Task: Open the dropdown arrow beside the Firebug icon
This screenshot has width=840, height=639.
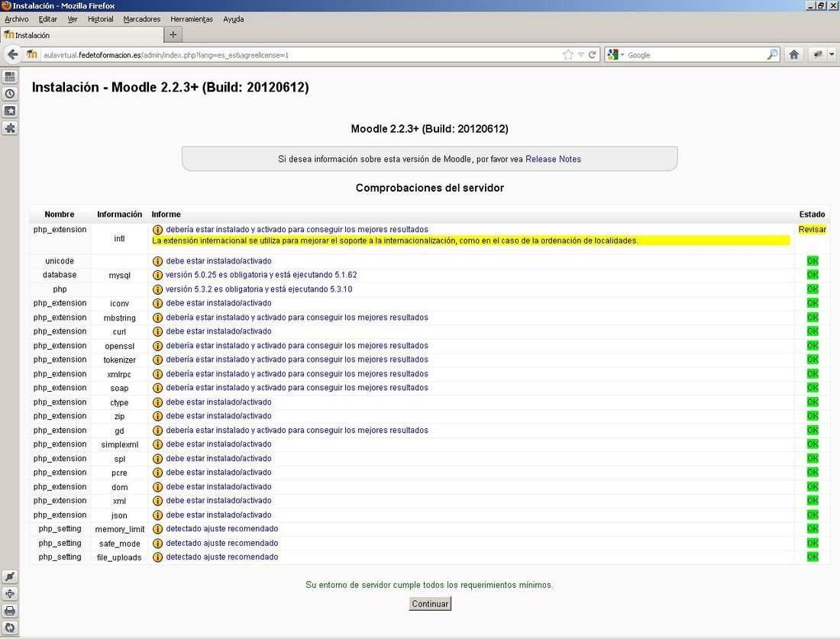Action: (832, 55)
